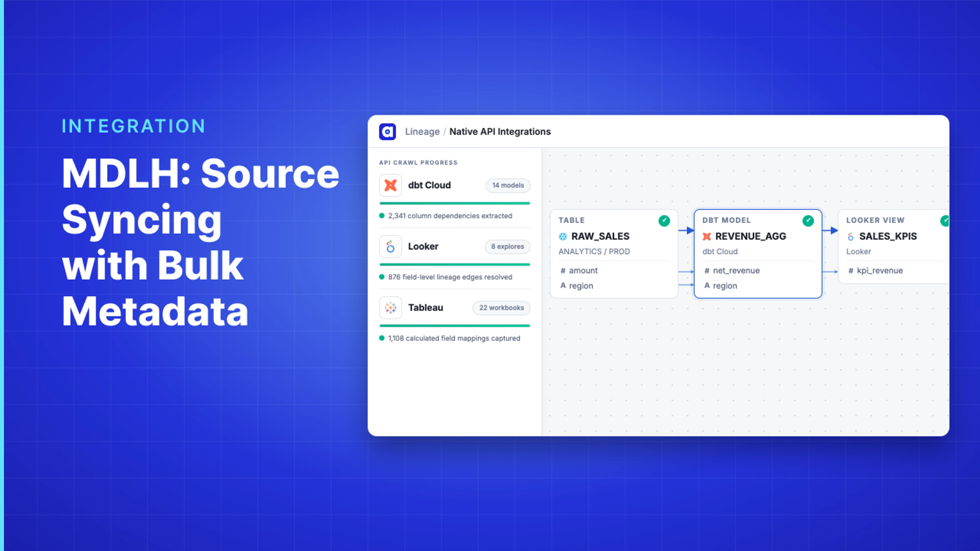Image resolution: width=980 pixels, height=551 pixels.
Task: Click '2,341 column dependencies extracted' status
Action: (450, 216)
